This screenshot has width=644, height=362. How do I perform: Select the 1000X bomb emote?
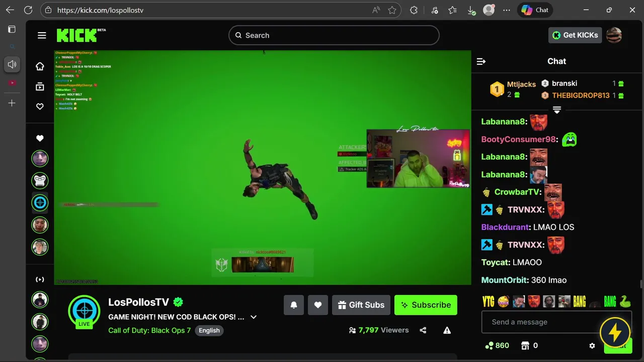click(x=504, y=301)
